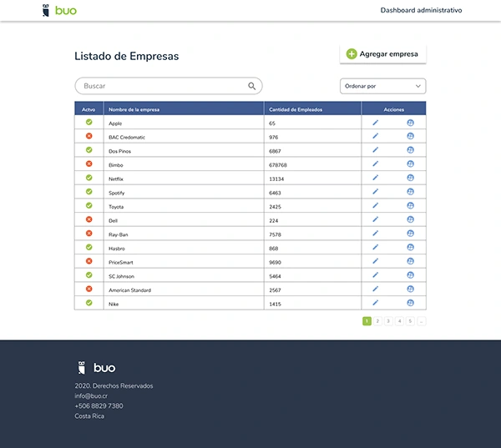Toggle inactive status for Bimbo
Image resolution: width=501 pixels, height=448 pixels.
(x=89, y=164)
